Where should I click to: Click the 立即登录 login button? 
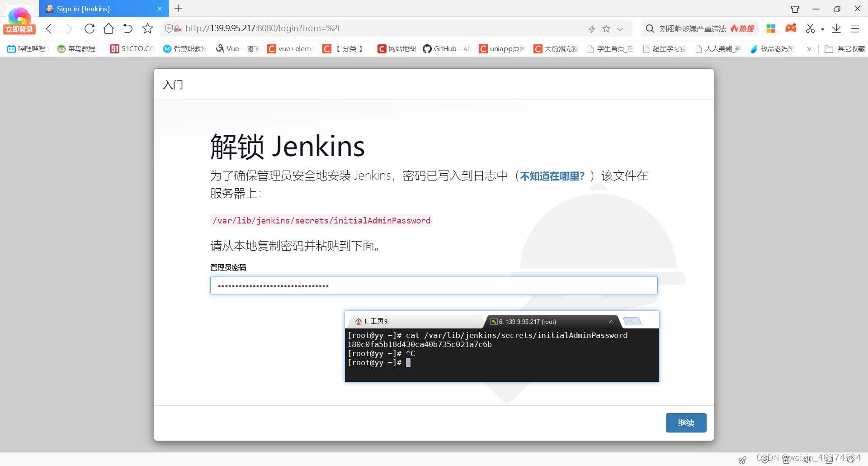(19, 29)
